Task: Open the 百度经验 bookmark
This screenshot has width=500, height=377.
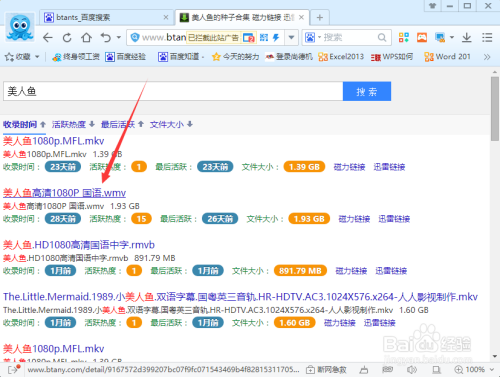Action: click(125, 57)
